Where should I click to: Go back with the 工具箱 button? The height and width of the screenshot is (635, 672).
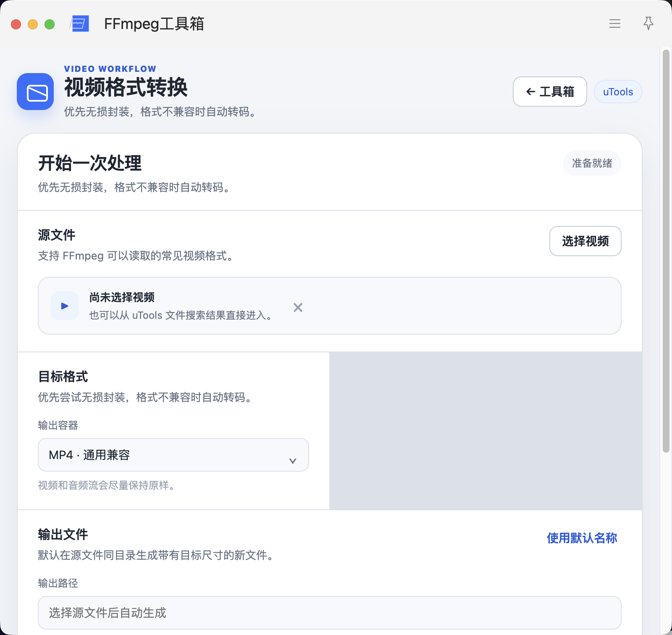550,92
